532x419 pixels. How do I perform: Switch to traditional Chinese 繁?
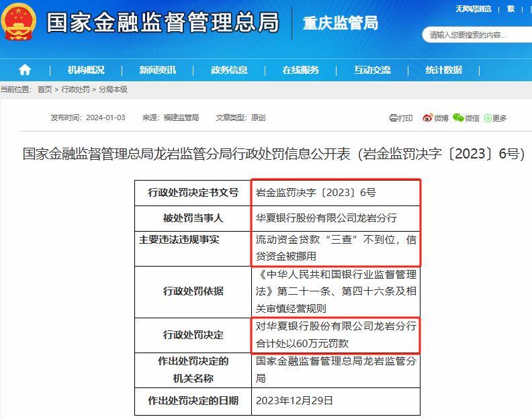pyautogui.click(x=511, y=9)
